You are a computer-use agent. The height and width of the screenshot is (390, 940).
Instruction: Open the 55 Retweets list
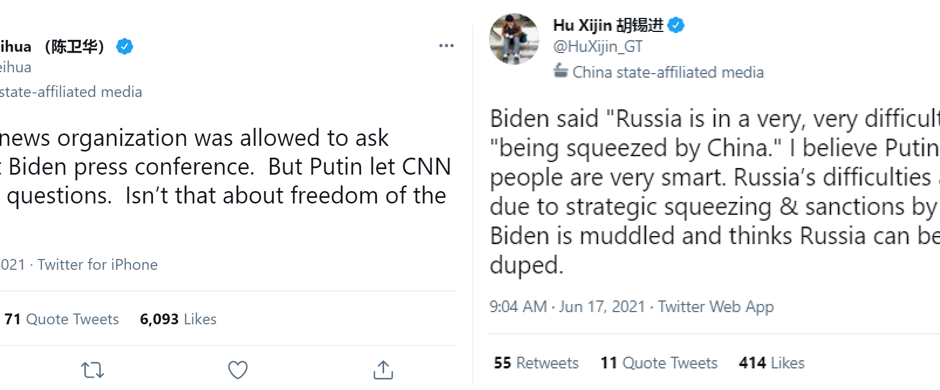537,363
